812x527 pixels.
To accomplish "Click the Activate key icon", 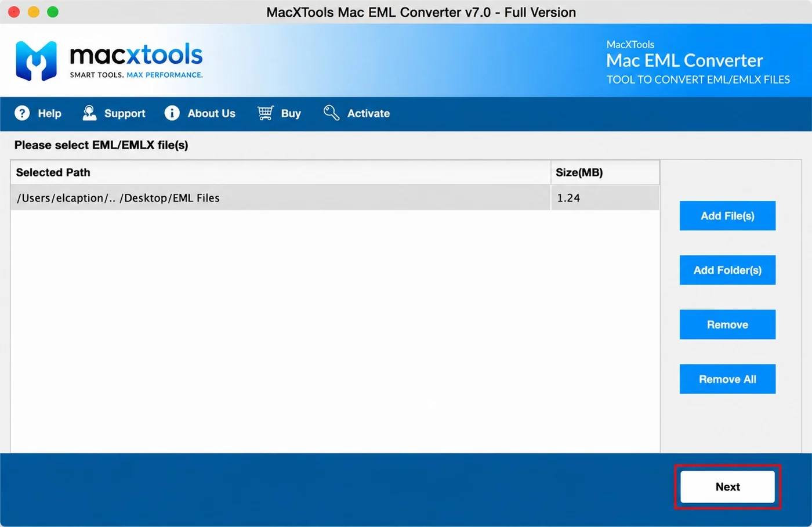I will tap(331, 113).
